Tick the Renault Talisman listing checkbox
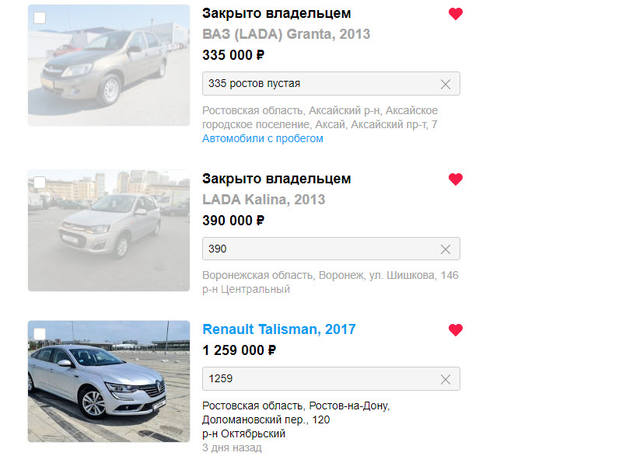Screen dimensions: 640x456 click(x=40, y=334)
